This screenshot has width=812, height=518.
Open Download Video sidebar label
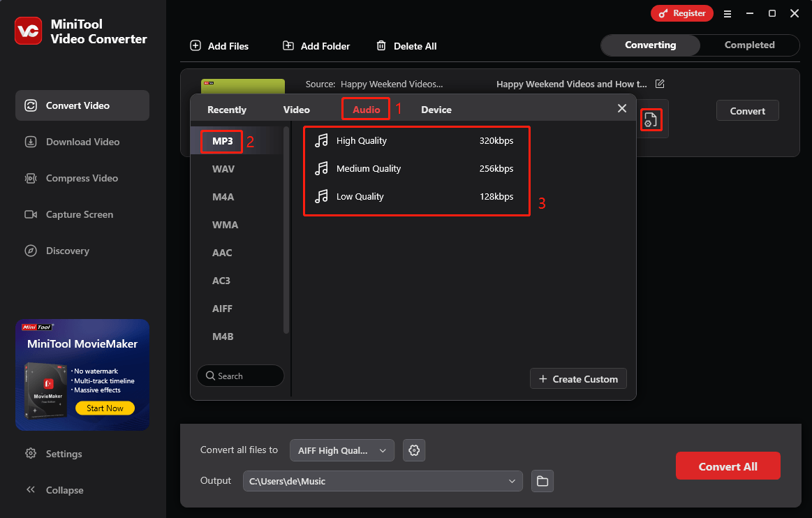pos(83,142)
